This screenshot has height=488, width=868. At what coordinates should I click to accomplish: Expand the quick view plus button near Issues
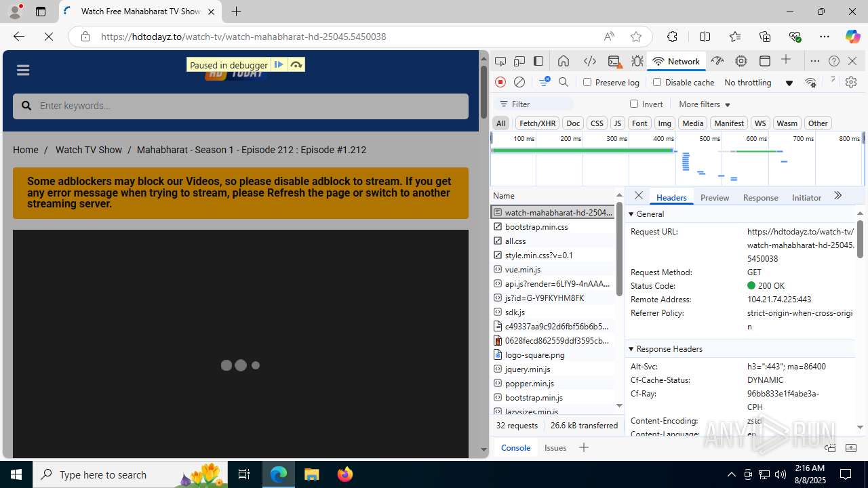(583, 447)
